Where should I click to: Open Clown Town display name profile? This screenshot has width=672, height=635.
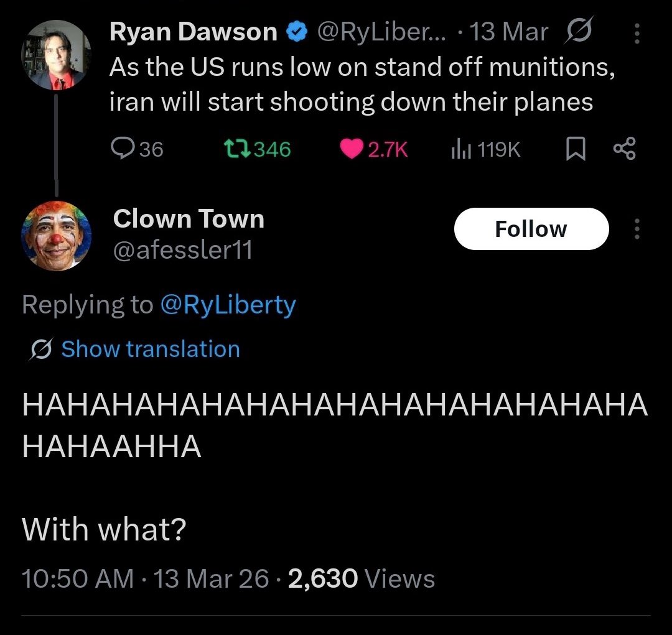coord(189,219)
